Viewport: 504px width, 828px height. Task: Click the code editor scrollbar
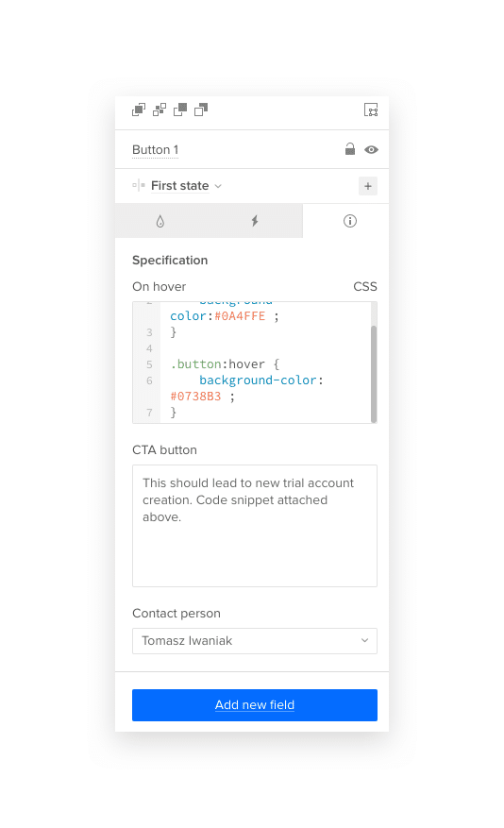[374, 374]
